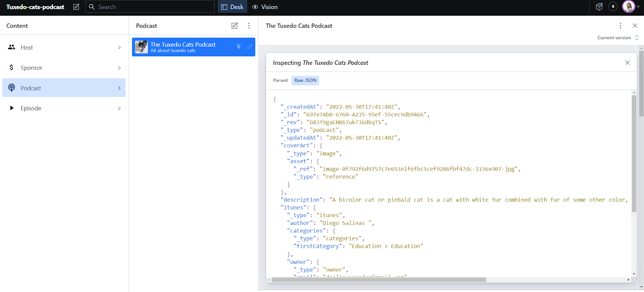Open the Current version dropdown
This screenshot has width=644, height=292.
coord(618,38)
